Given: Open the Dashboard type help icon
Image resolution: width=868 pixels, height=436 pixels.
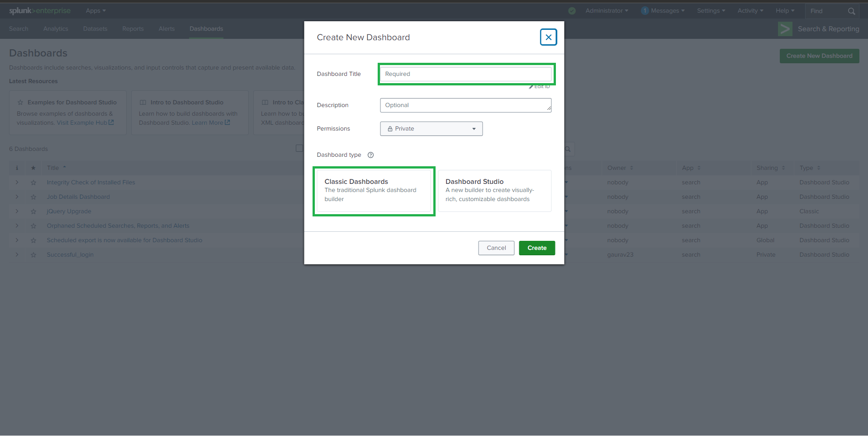Looking at the screenshot, I should [371, 155].
